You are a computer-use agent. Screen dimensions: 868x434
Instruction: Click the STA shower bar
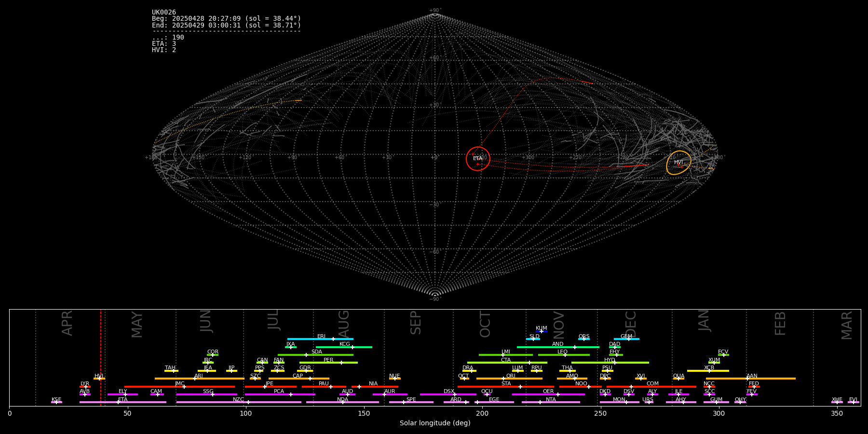(x=506, y=387)
